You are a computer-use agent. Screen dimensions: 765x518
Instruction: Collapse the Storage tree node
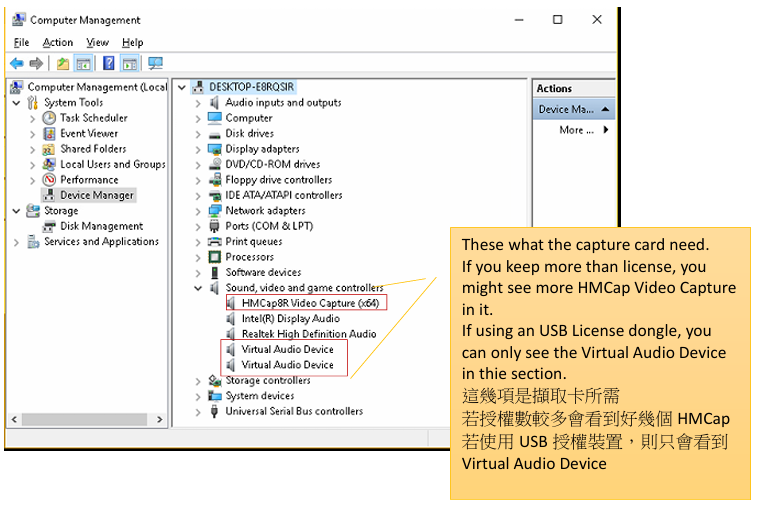(16, 211)
